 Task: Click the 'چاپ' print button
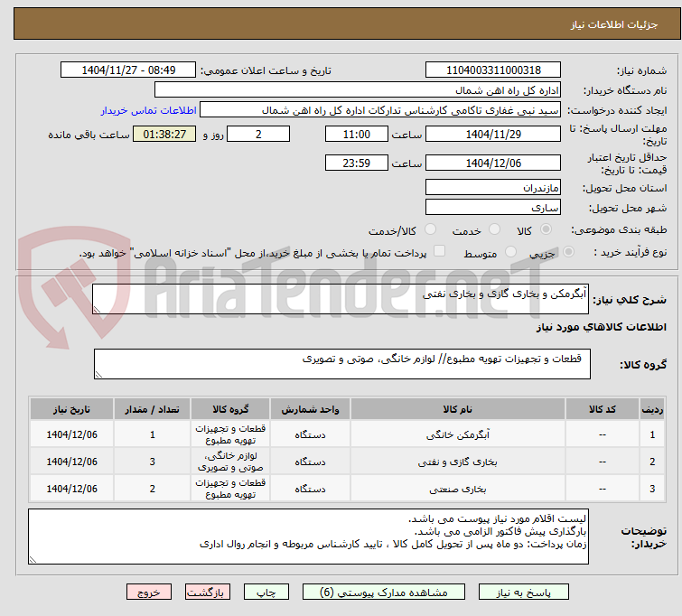(x=266, y=593)
